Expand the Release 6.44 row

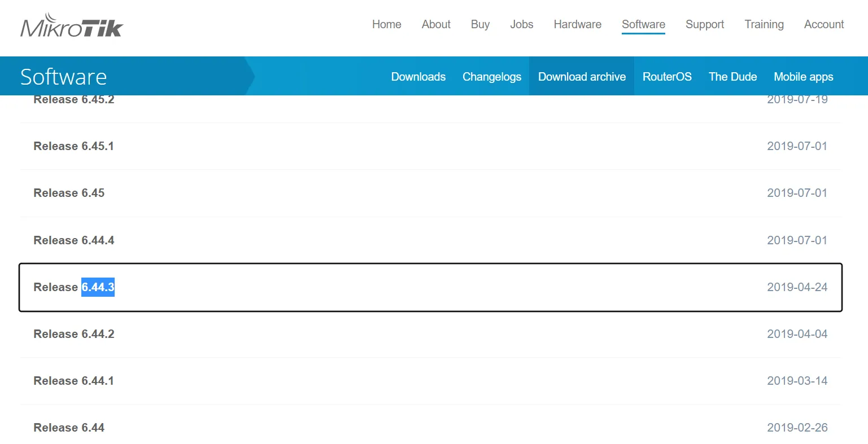pos(430,424)
